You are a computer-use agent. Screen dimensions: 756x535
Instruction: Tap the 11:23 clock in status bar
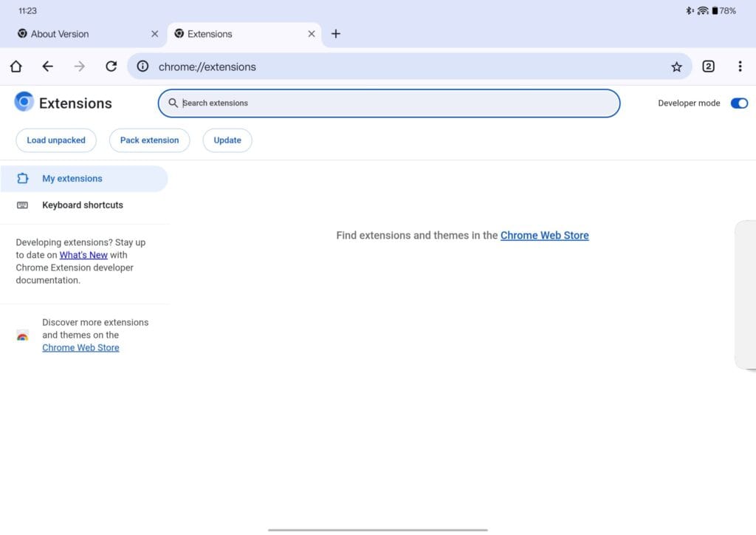(x=27, y=10)
